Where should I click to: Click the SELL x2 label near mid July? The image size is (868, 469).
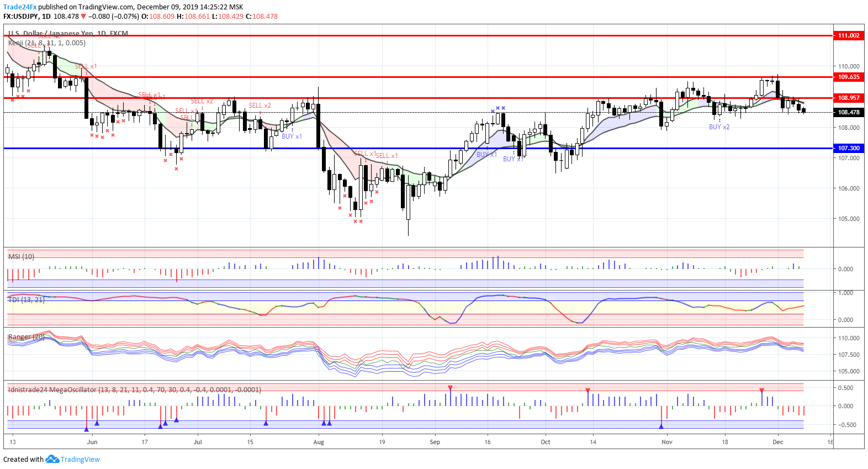260,106
